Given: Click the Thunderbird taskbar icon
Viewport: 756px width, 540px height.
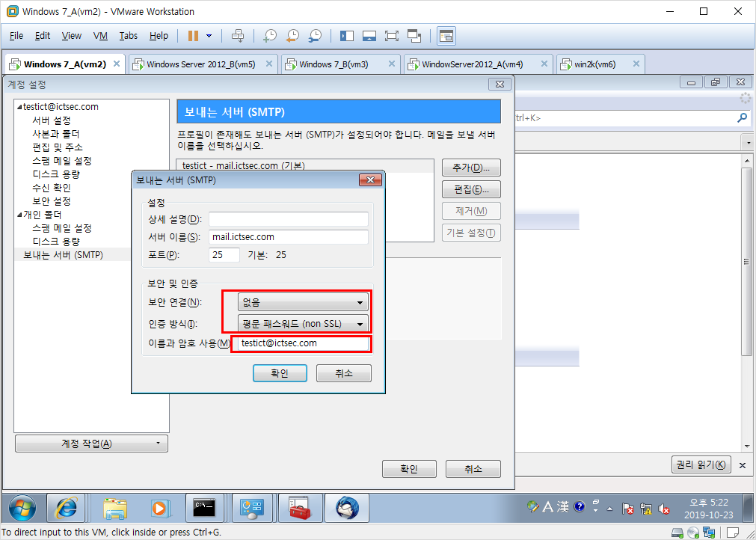Looking at the screenshot, I should (x=347, y=508).
